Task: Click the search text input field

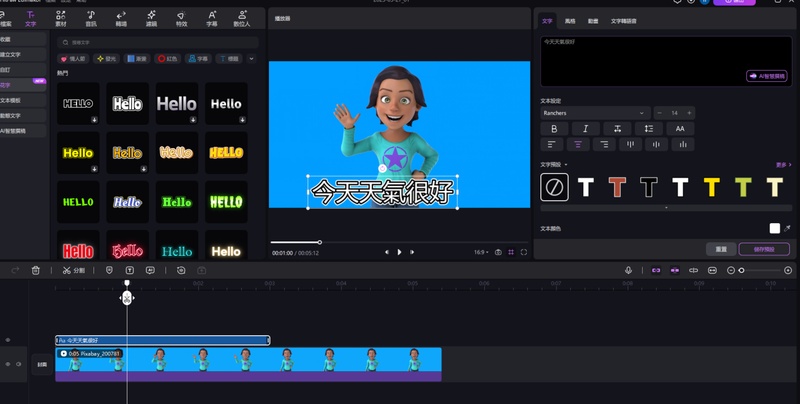Action: point(158,42)
